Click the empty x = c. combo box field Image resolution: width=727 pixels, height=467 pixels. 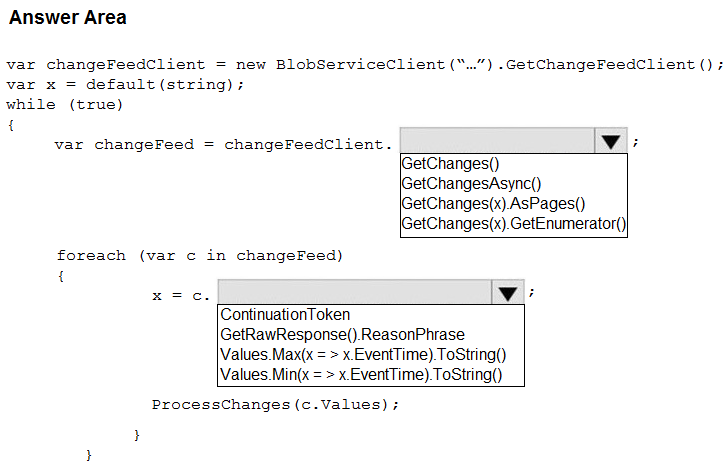[x=355, y=292]
